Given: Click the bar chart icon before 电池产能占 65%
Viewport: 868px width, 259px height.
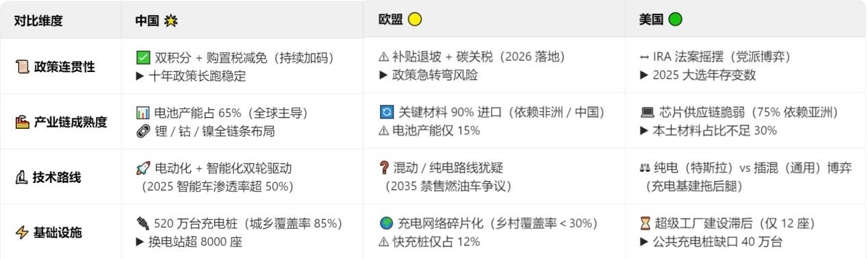Looking at the screenshot, I should [142, 112].
